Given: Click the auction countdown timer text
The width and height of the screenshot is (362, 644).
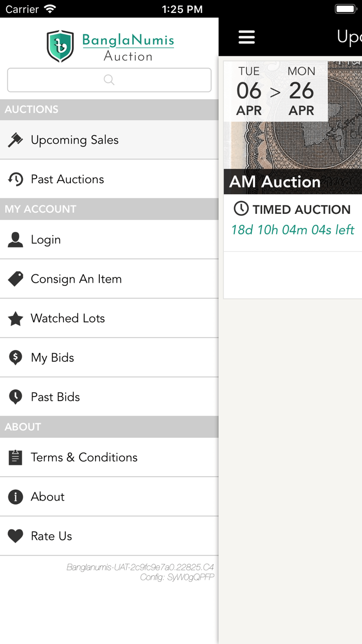Looking at the screenshot, I should coord(292,230).
